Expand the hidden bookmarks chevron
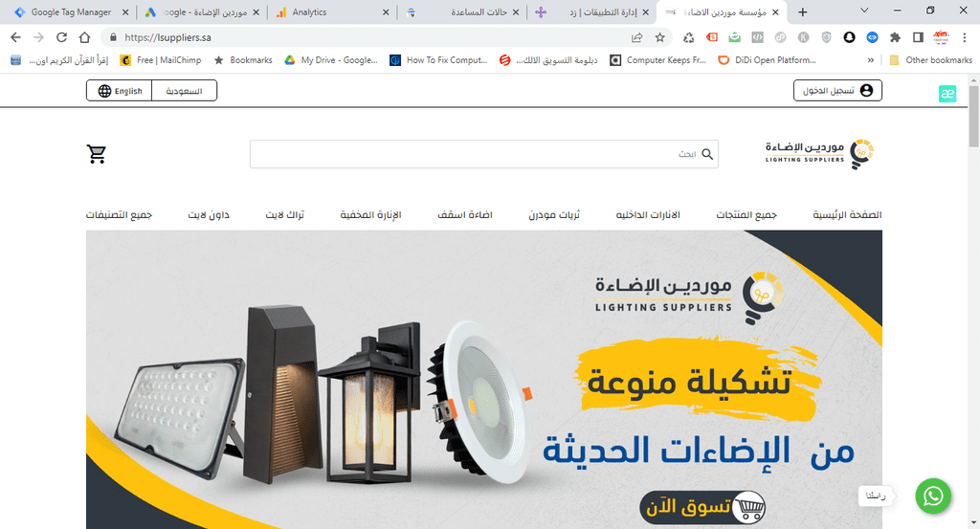The height and width of the screenshot is (529, 980). tap(871, 60)
